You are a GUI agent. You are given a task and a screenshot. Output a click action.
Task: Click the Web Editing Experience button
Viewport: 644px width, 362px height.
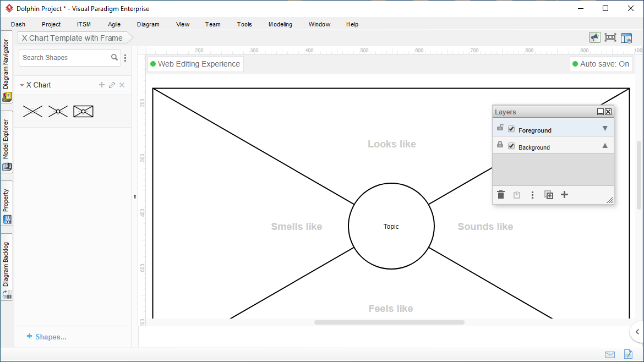[195, 64]
